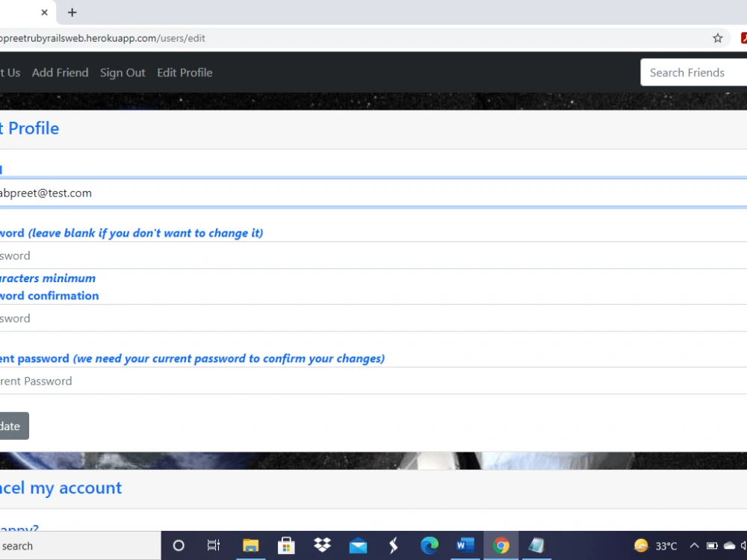Click the 'Cancel my account' heading
747x560 pixels.
click(61, 488)
